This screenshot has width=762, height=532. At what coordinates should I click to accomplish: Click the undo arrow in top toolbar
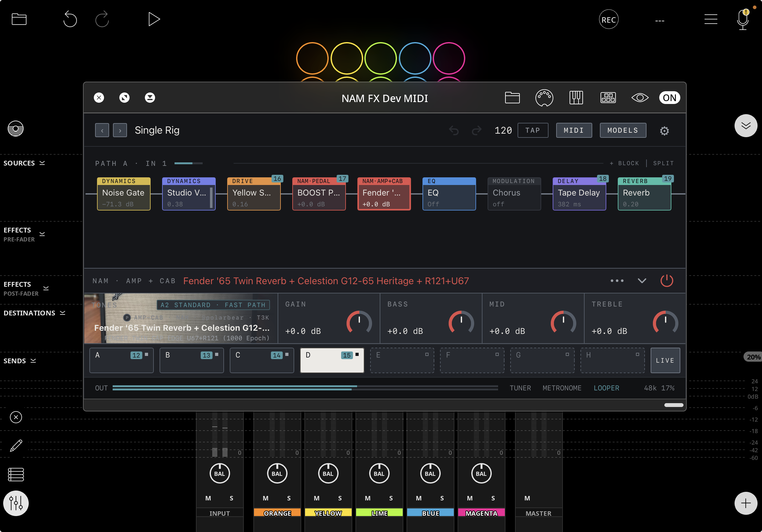[70, 19]
